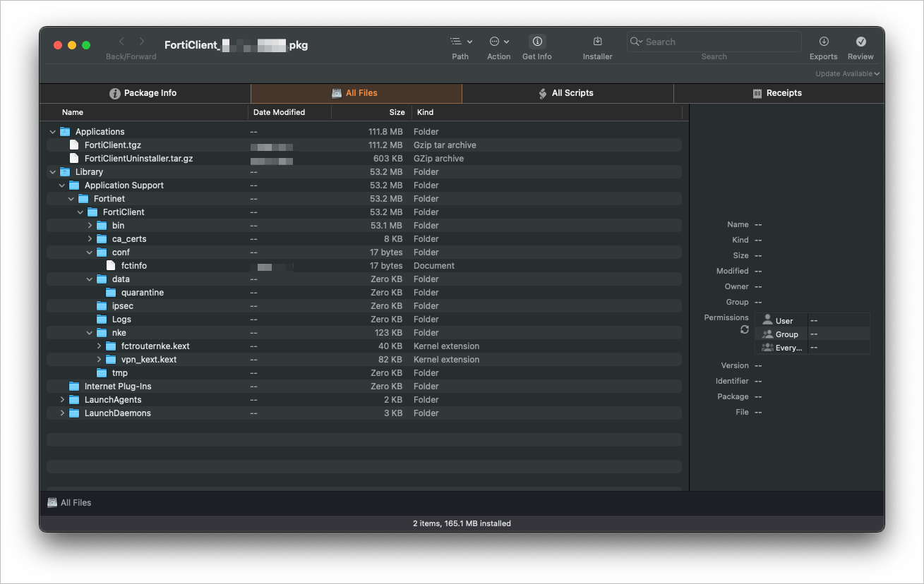Click the Installer toolbar icon
This screenshot has width=924, height=584.
(597, 42)
